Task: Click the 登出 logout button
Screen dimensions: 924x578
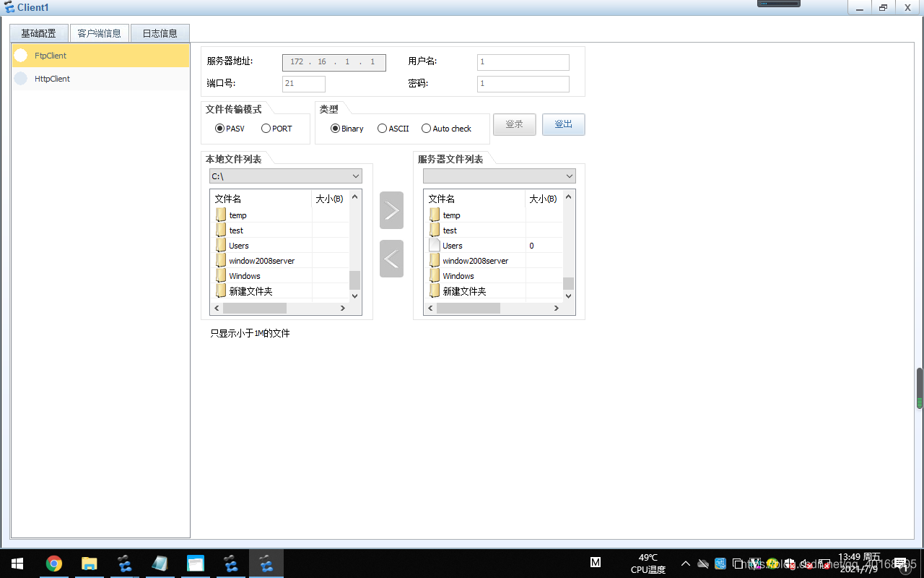Action: coord(564,124)
